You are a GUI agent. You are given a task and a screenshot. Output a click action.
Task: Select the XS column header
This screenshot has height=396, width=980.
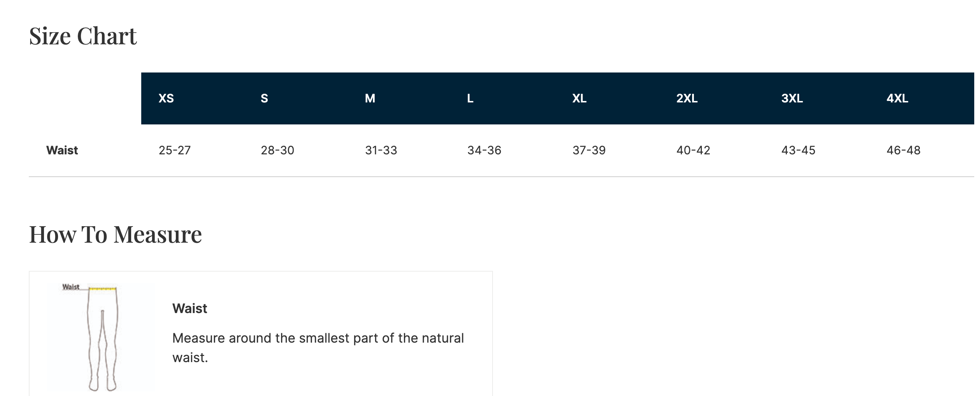[166, 98]
